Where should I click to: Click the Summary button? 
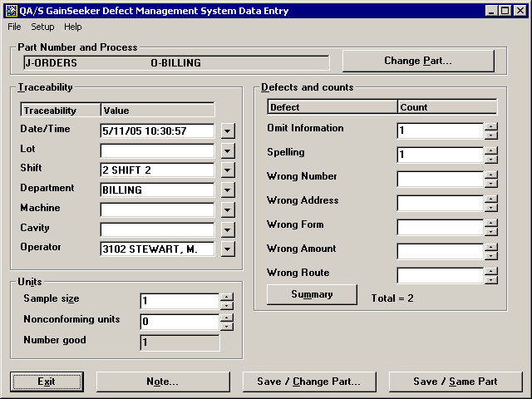(312, 295)
